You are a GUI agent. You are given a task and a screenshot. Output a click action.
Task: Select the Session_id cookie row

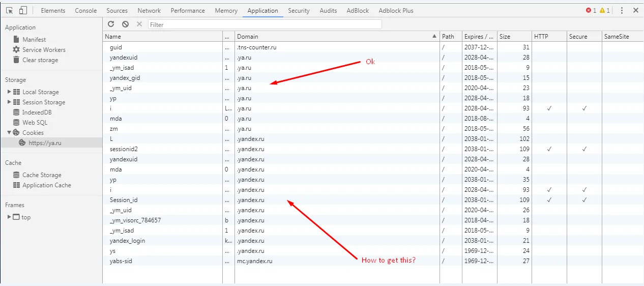[373, 199]
